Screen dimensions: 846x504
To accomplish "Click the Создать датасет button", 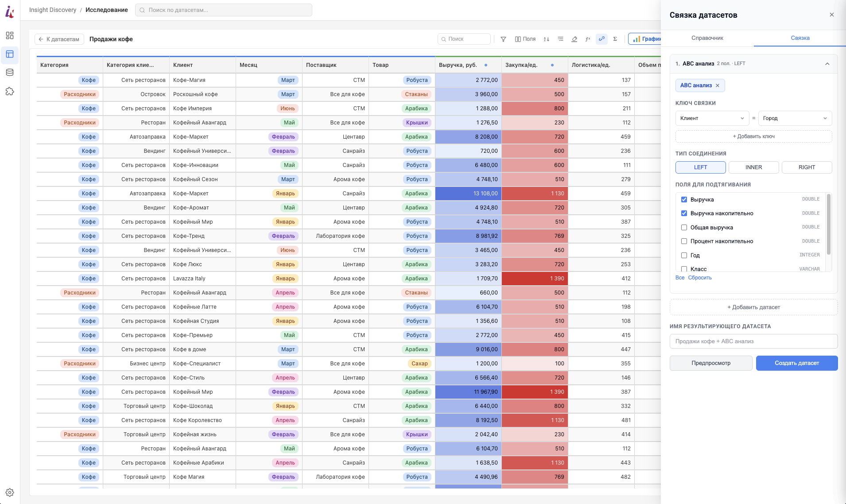I will pos(797,363).
